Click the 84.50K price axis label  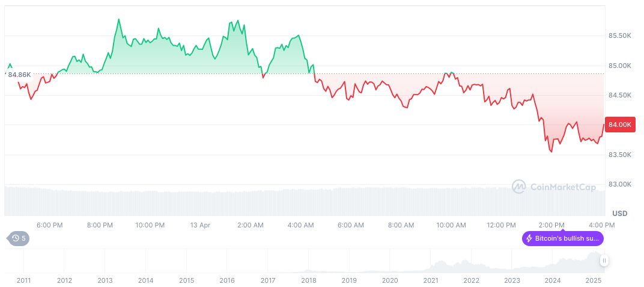click(x=620, y=95)
